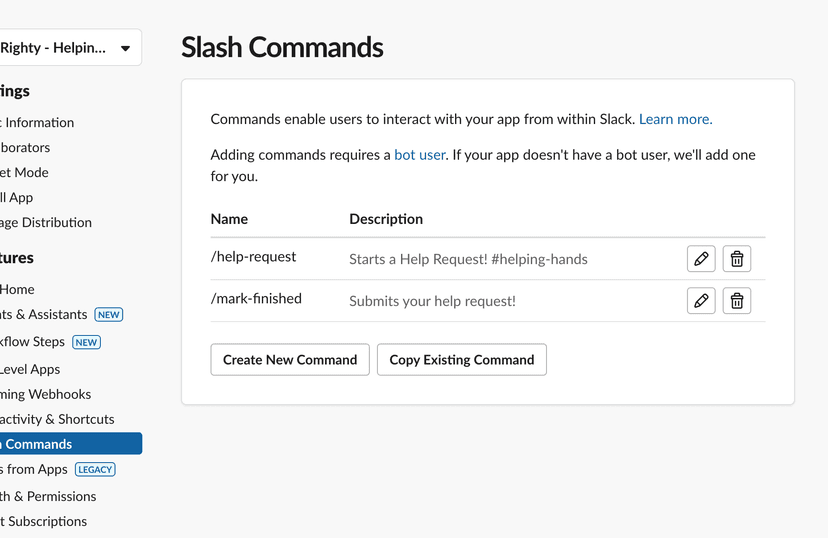
Task: Go to Incoming Webhooks settings
Action: tap(45, 394)
